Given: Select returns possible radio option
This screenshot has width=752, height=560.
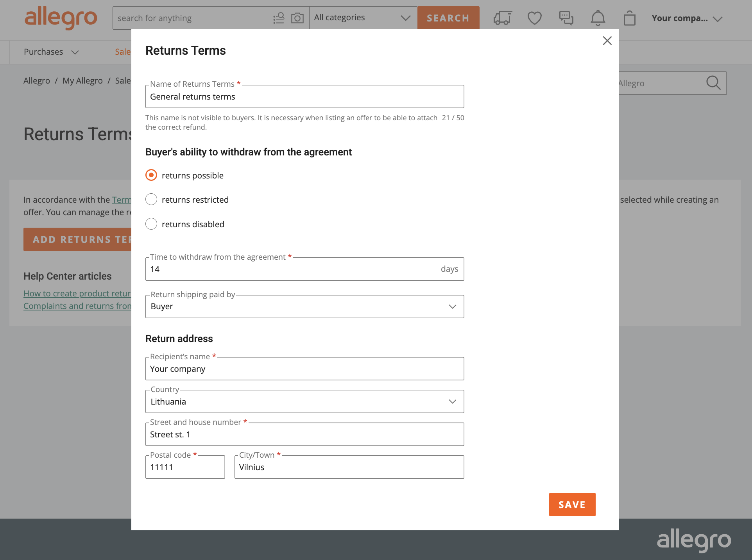Looking at the screenshot, I should coord(151,175).
